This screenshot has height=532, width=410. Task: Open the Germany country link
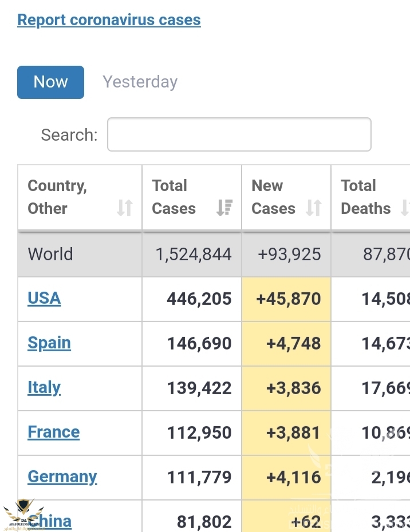62,477
